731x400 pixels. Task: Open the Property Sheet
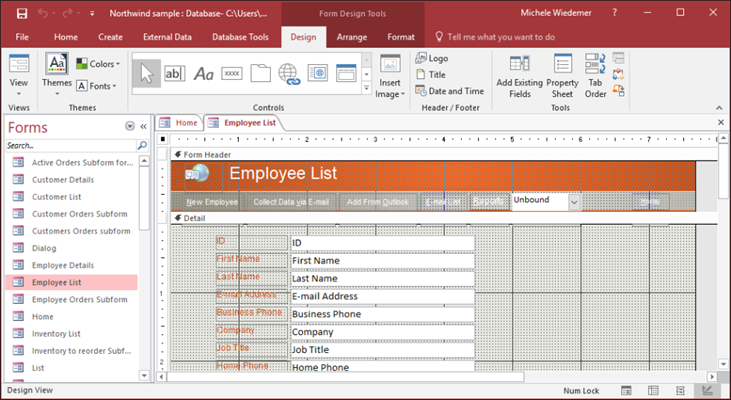click(562, 76)
